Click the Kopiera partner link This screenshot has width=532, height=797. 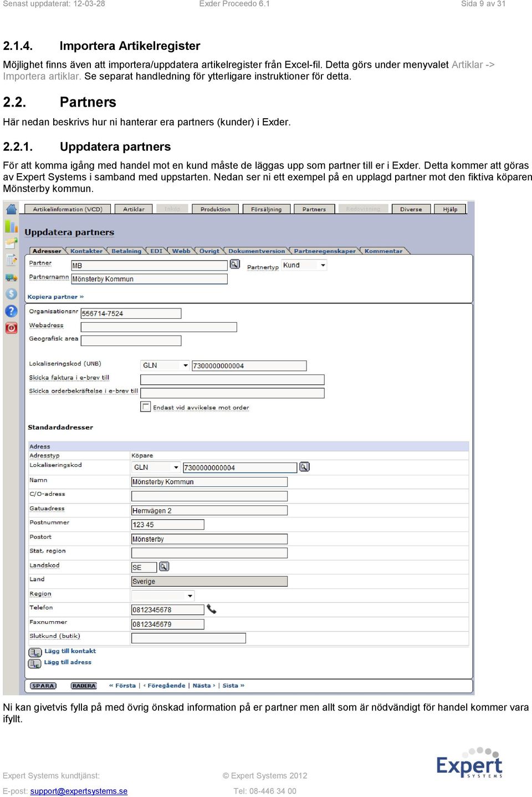click(55, 297)
